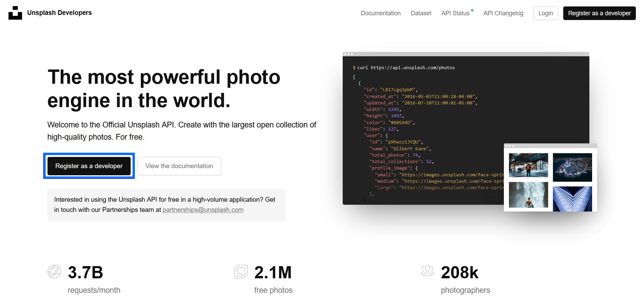The height and width of the screenshot is (300, 644).
Task: Click the image icon beside 2.1M
Action: pos(241,272)
